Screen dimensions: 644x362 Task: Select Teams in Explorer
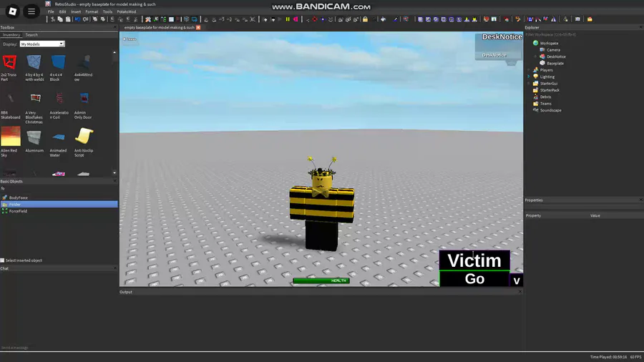coord(545,104)
